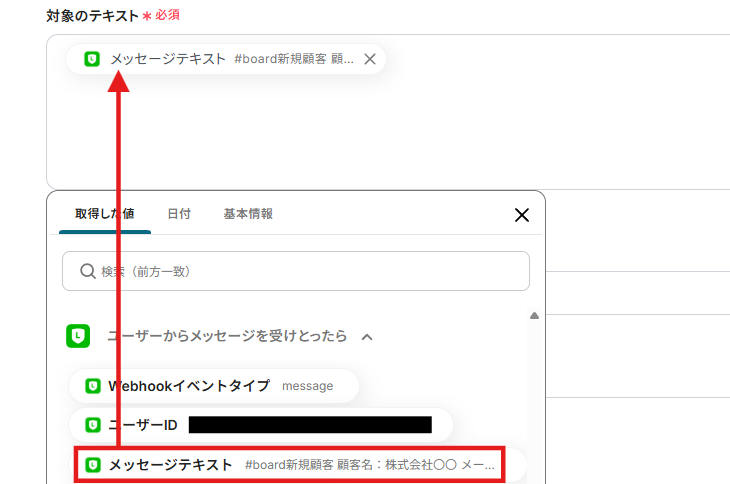Switch to the 取得した値 tab
Screen dimensions: 730x484
pos(105,214)
